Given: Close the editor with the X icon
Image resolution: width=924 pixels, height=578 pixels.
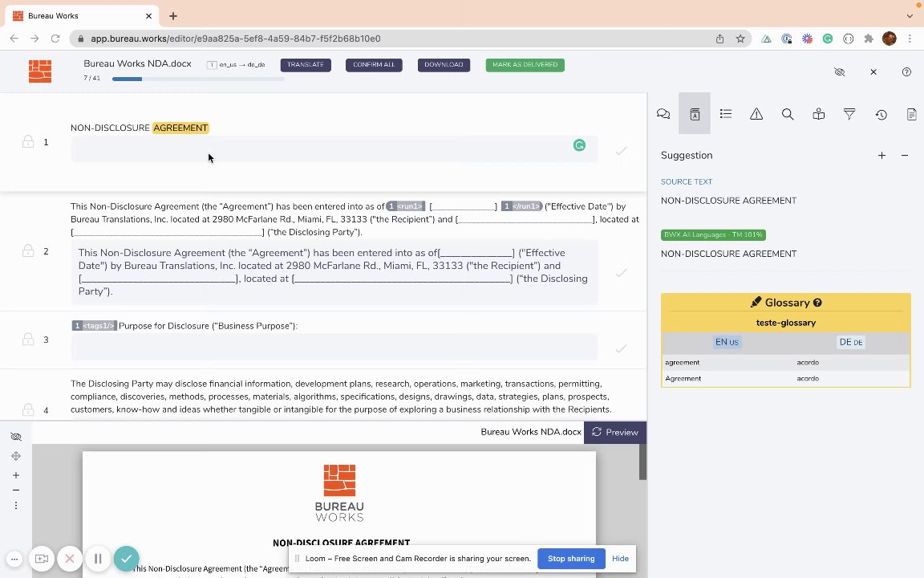Looking at the screenshot, I should tap(873, 72).
